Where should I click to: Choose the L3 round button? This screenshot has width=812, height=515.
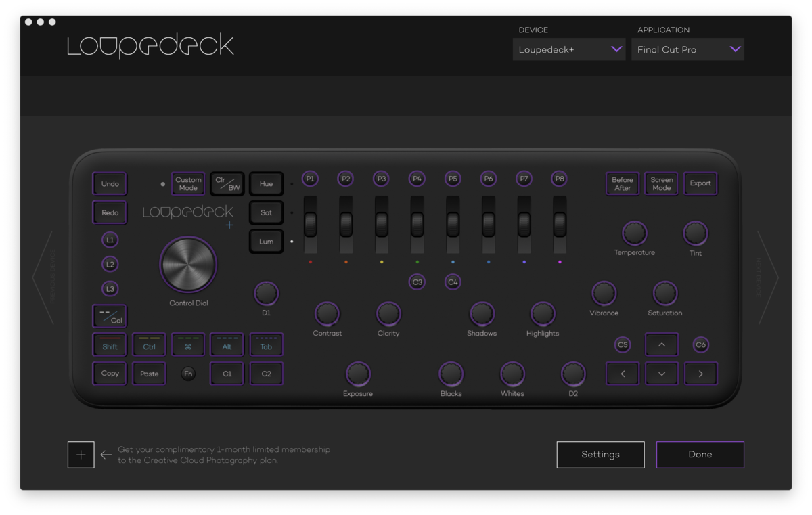[x=110, y=289]
